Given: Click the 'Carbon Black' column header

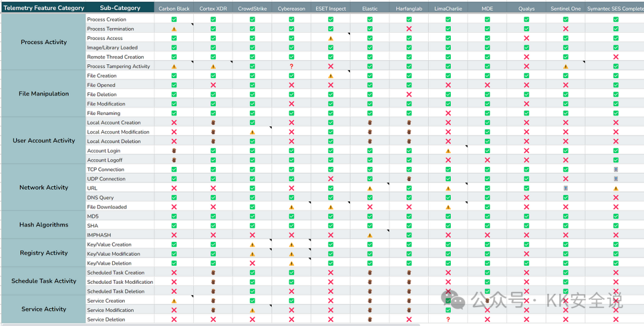Looking at the screenshot, I should (174, 8).
